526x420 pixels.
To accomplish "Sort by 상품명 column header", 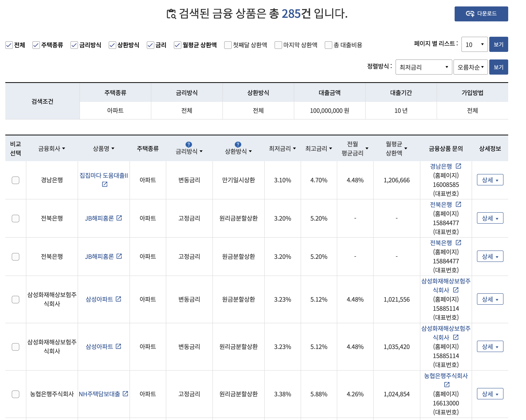I will point(103,148).
